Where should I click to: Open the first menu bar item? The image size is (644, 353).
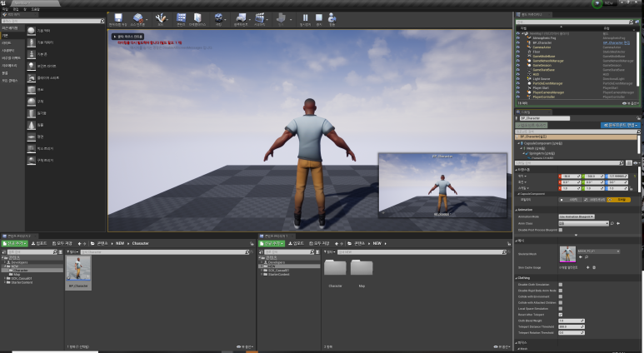point(5,9)
